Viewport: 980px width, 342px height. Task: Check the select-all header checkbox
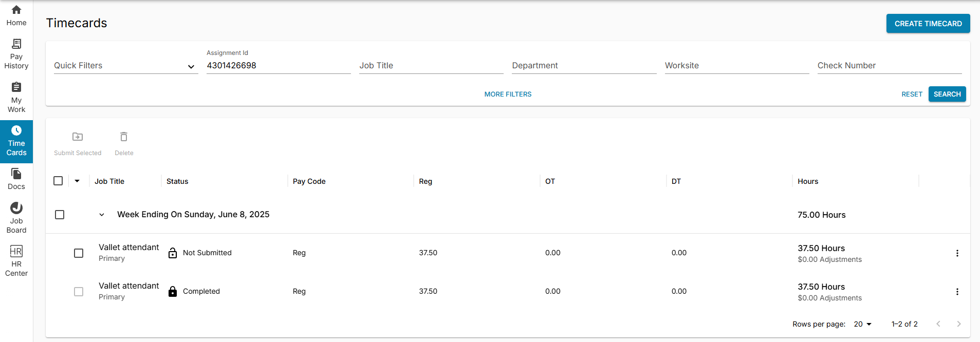(x=58, y=181)
